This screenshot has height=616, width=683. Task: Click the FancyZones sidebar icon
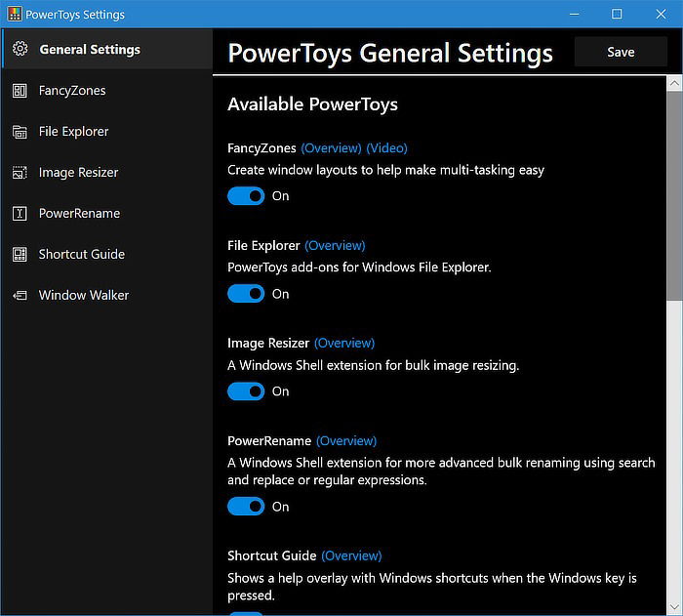tap(20, 91)
